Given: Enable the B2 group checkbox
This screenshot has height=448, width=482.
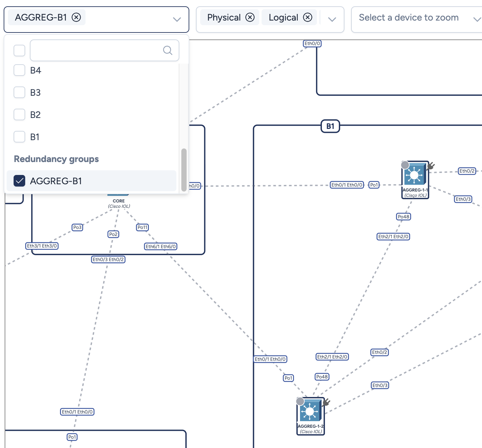Looking at the screenshot, I should point(19,115).
